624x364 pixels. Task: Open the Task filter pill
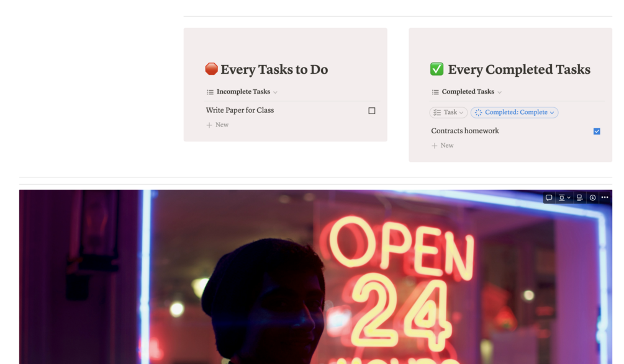click(x=448, y=112)
